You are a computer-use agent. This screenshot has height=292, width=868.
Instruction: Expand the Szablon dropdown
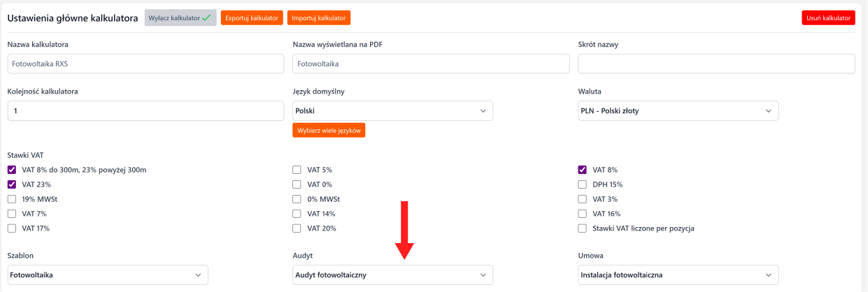(108, 275)
